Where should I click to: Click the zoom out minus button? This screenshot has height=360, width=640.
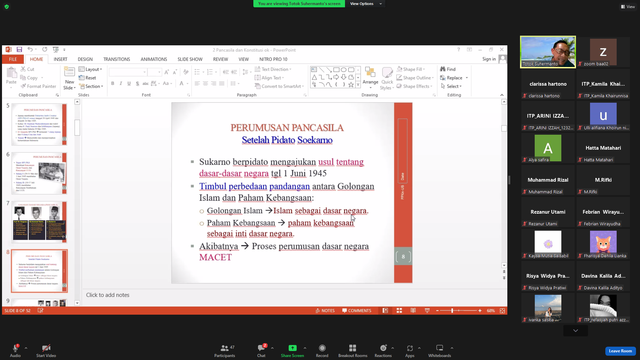[437, 311]
